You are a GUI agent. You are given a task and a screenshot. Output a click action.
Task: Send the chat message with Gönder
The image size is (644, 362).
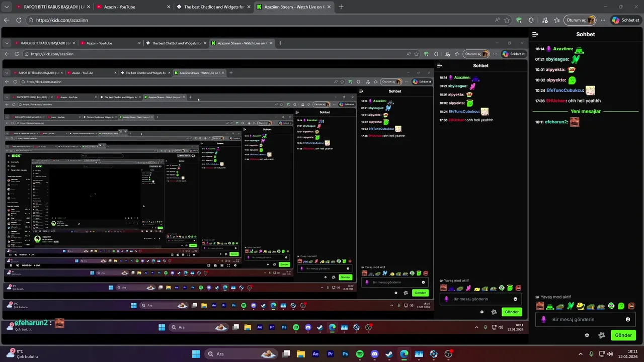pos(623,335)
